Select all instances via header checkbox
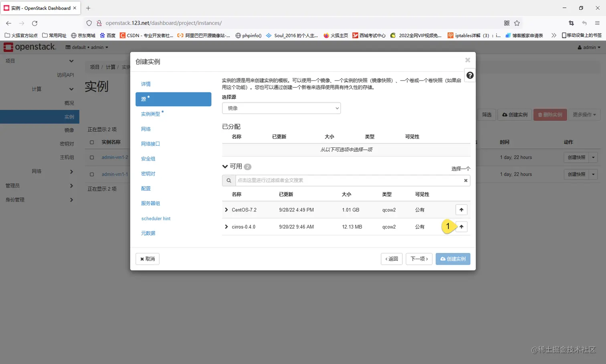606x364 pixels. pos(91,142)
